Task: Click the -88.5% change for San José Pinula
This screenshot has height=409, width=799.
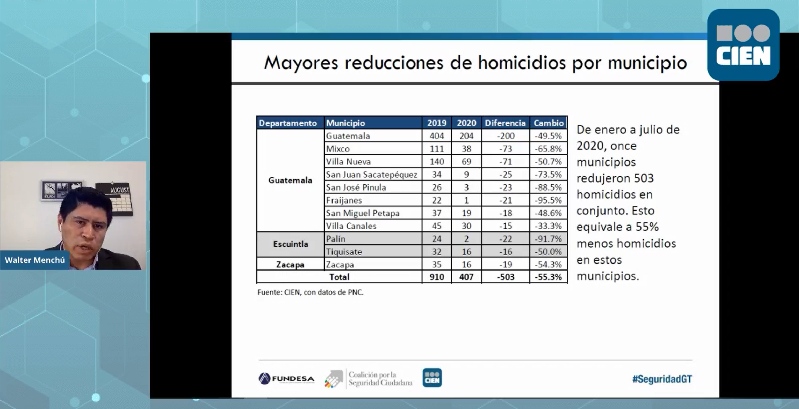Action: tap(549, 187)
